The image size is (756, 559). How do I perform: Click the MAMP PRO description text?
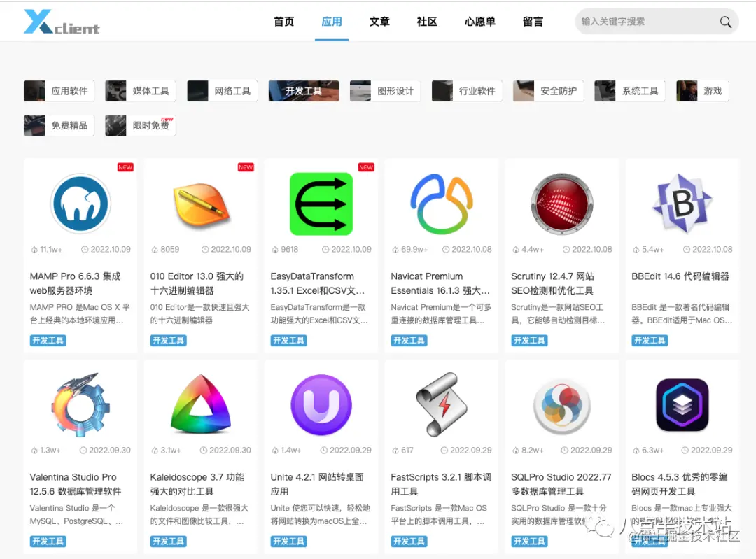tap(80, 313)
